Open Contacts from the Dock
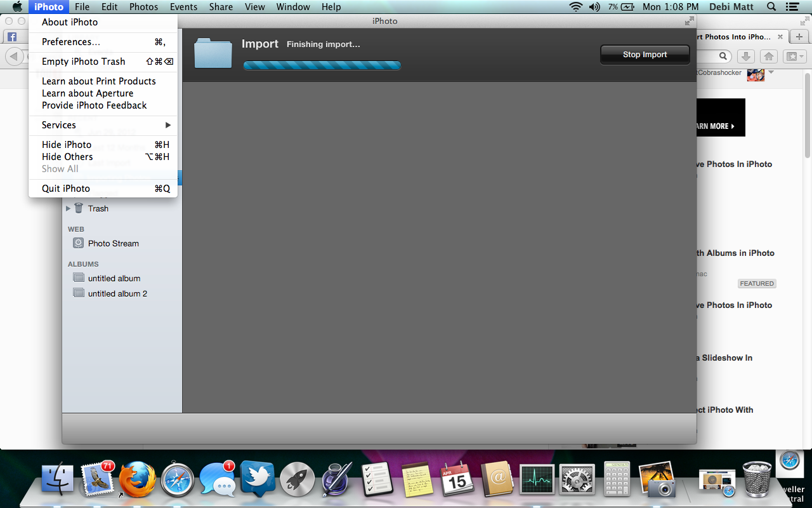Image resolution: width=812 pixels, height=508 pixels. pyautogui.click(x=497, y=479)
